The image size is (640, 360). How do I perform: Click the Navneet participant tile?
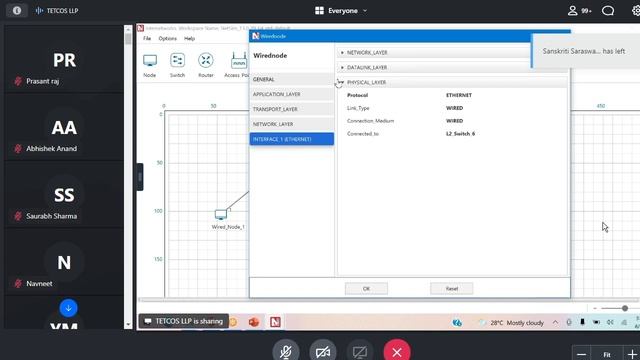(x=64, y=262)
